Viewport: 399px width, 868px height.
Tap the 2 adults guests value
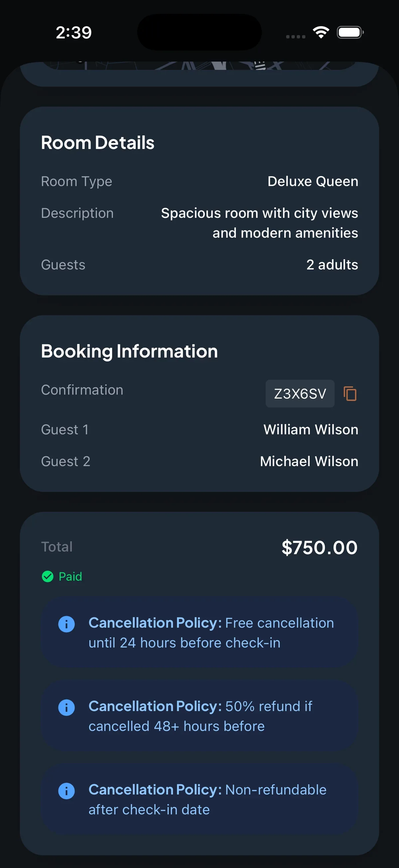[x=332, y=264]
